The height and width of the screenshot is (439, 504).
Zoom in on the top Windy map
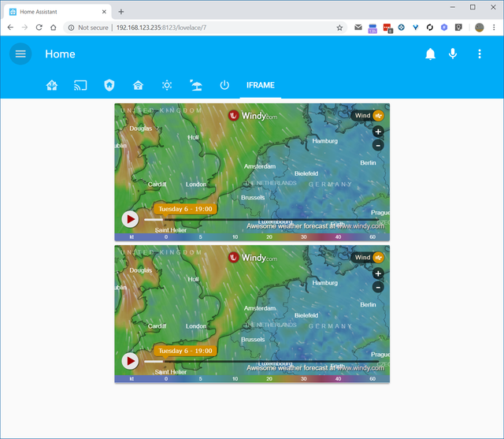[378, 132]
